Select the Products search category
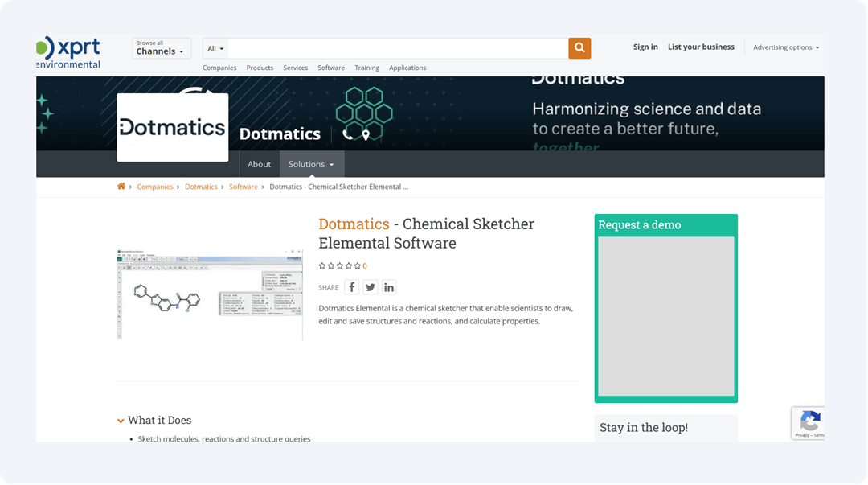Image resolution: width=868 pixels, height=485 pixels. point(260,68)
